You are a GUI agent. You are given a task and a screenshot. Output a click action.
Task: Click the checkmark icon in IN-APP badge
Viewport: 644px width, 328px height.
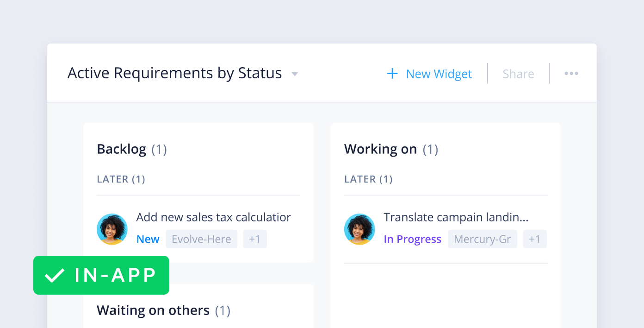[x=54, y=275]
